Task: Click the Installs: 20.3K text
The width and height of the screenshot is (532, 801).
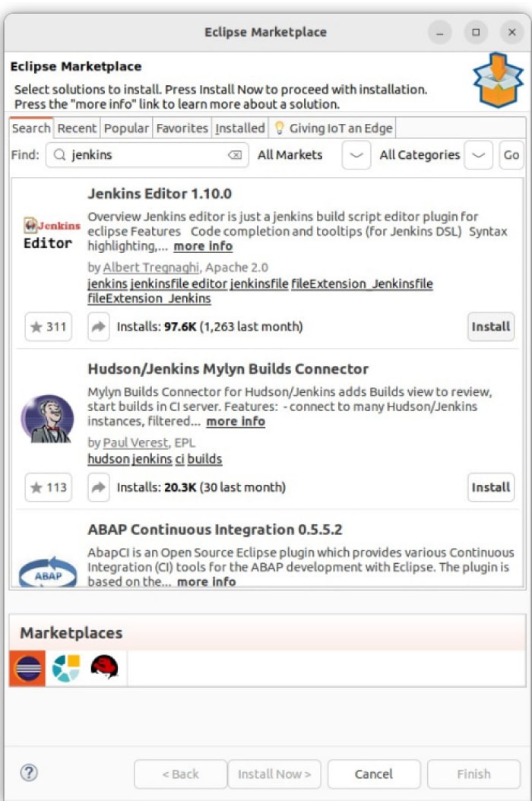Action: coord(201,487)
